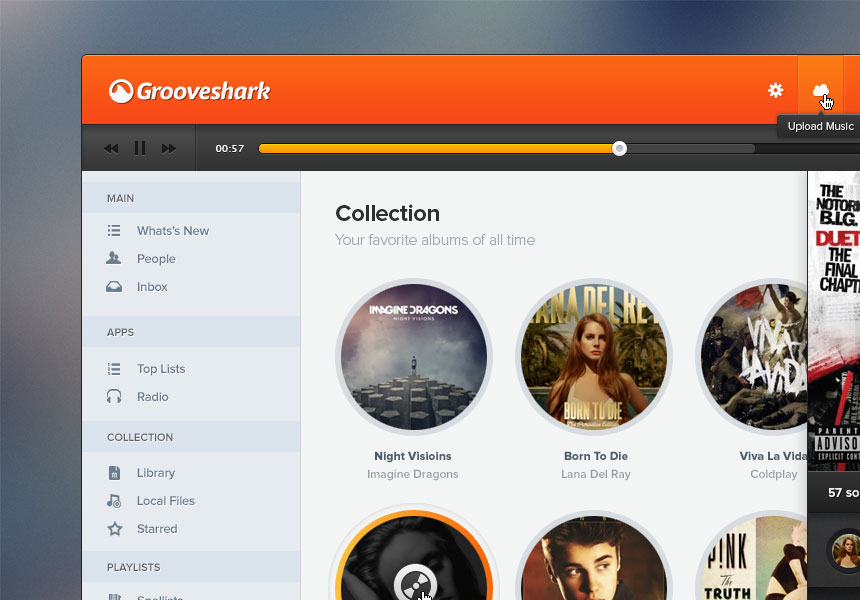Open the Night Visions album cover
The height and width of the screenshot is (600, 860).
[x=414, y=357]
